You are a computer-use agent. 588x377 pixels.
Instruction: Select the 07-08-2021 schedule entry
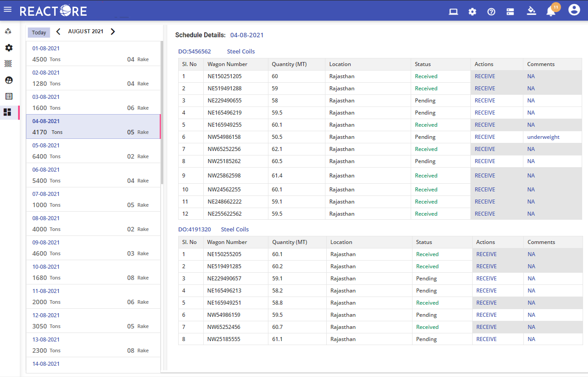click(93, 200)
